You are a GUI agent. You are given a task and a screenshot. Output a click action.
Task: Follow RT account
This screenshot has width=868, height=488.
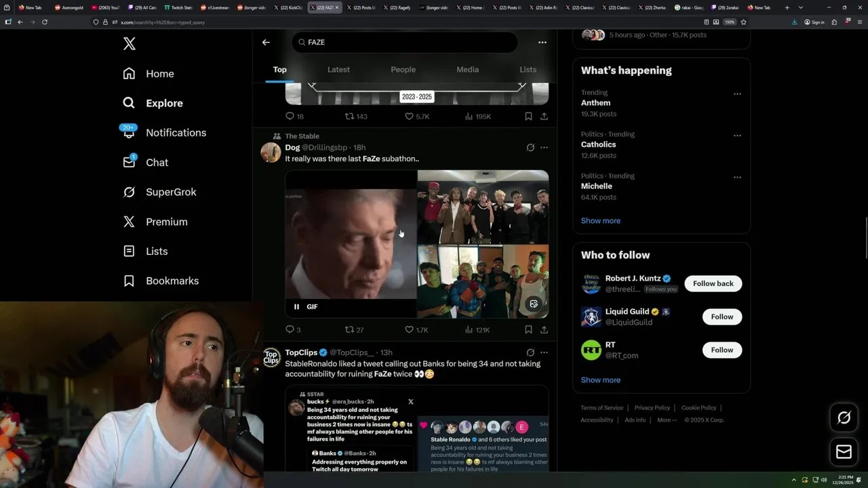[x=722, y=350]
